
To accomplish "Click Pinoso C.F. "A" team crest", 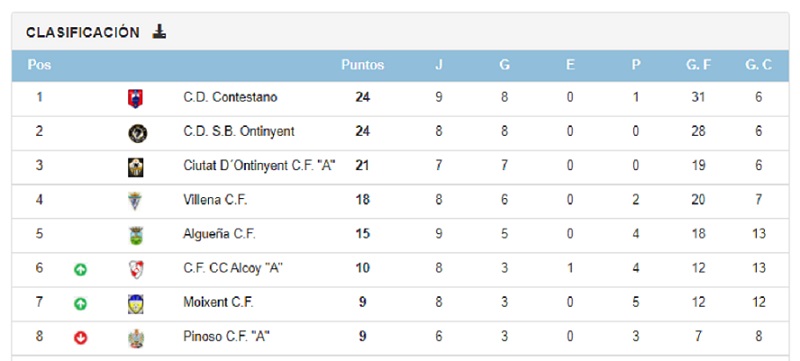I will click(x=136, y=338).
